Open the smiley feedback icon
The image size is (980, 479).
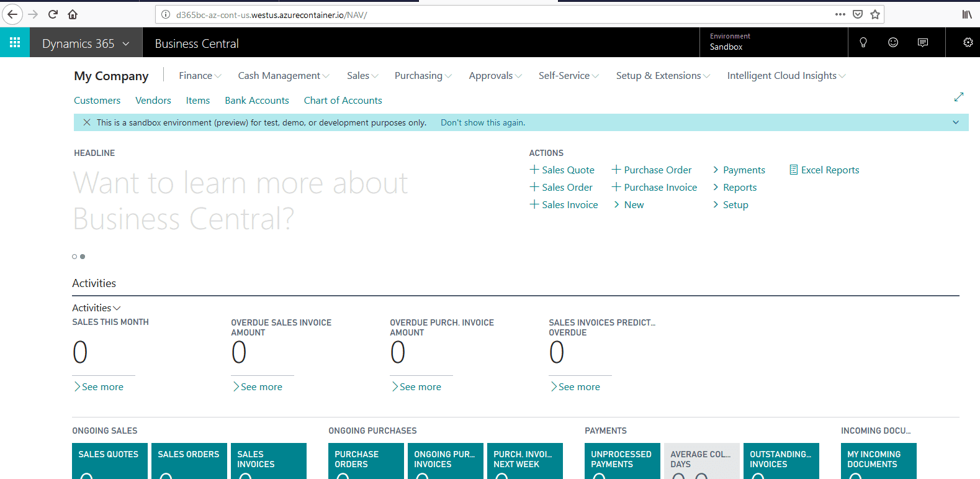click(x=893, y=42)
